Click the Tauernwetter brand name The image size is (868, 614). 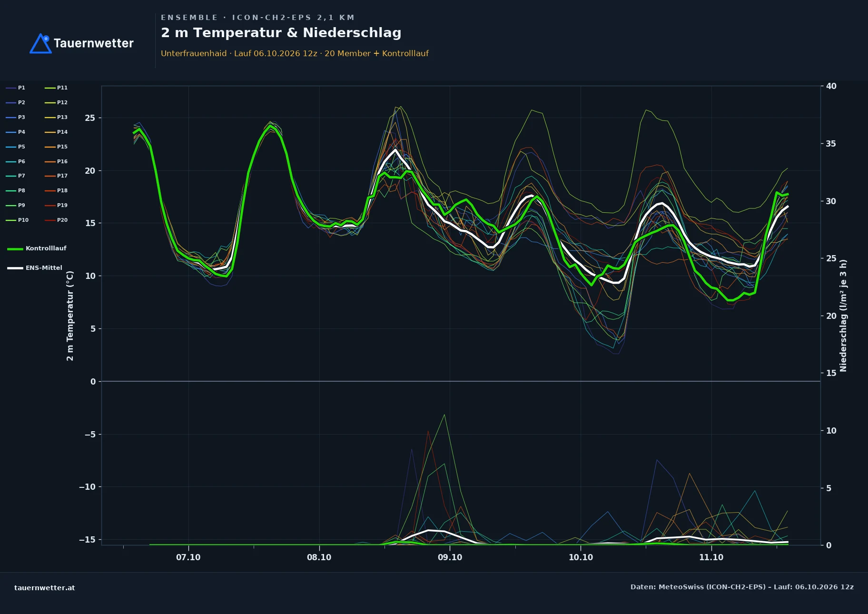click(x=93, y=43)
